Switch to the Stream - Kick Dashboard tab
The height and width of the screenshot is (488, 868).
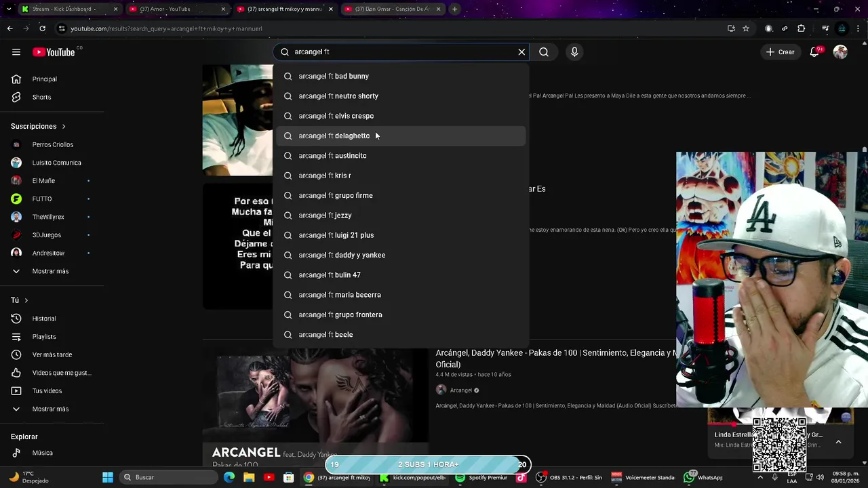[x=68, y=9]
